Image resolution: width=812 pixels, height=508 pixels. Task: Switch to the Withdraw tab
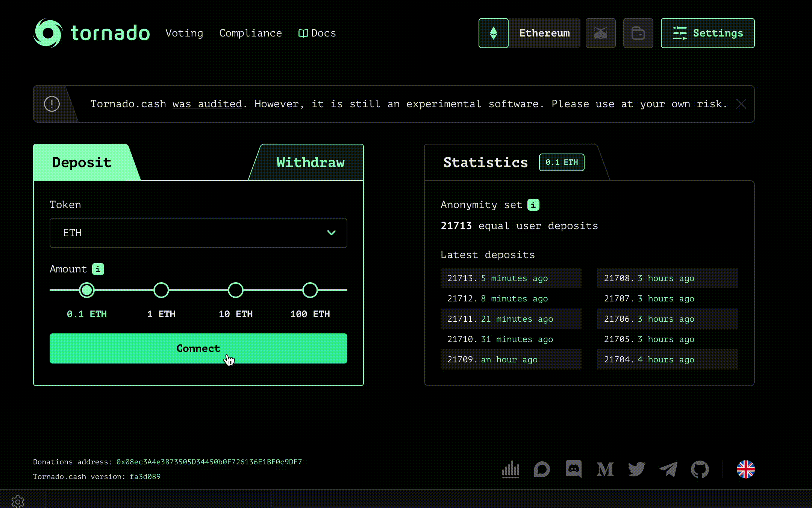point(311,162)
